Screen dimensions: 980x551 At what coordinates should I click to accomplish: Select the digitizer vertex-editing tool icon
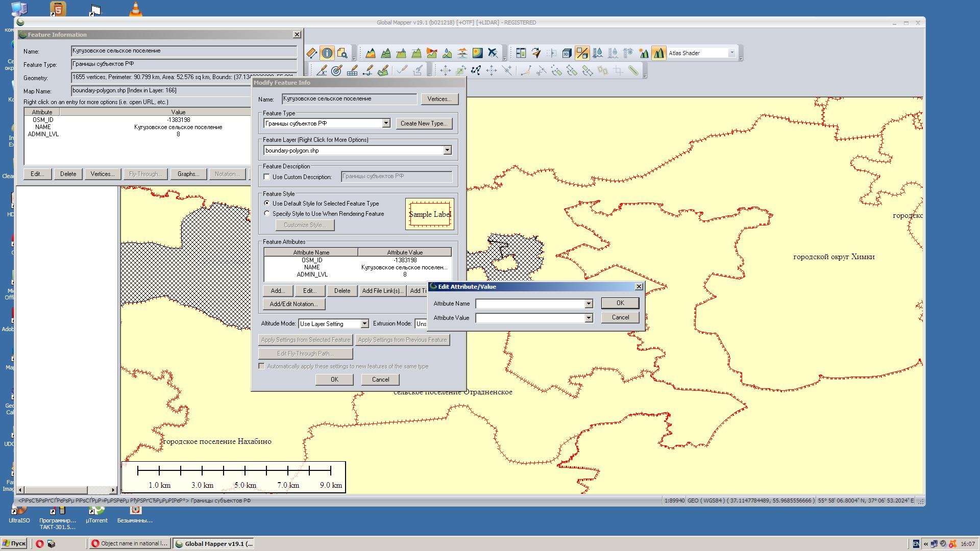click(x=476, y=70)
